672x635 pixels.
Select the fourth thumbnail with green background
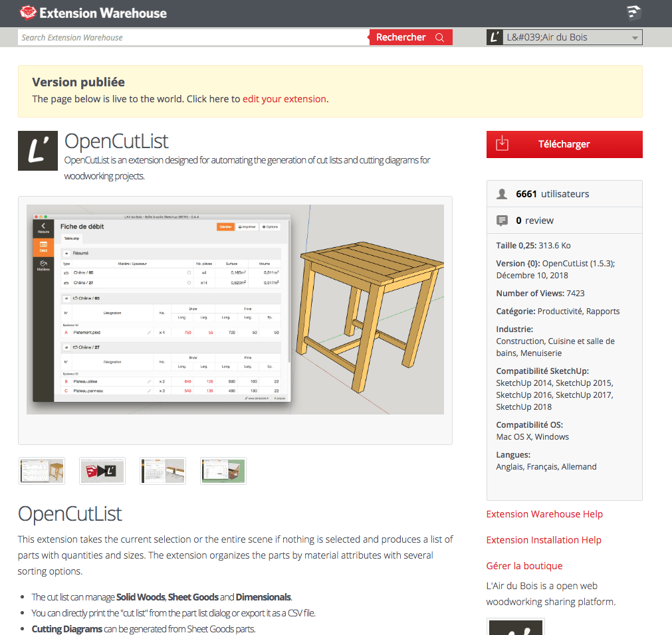coord(223,471)
